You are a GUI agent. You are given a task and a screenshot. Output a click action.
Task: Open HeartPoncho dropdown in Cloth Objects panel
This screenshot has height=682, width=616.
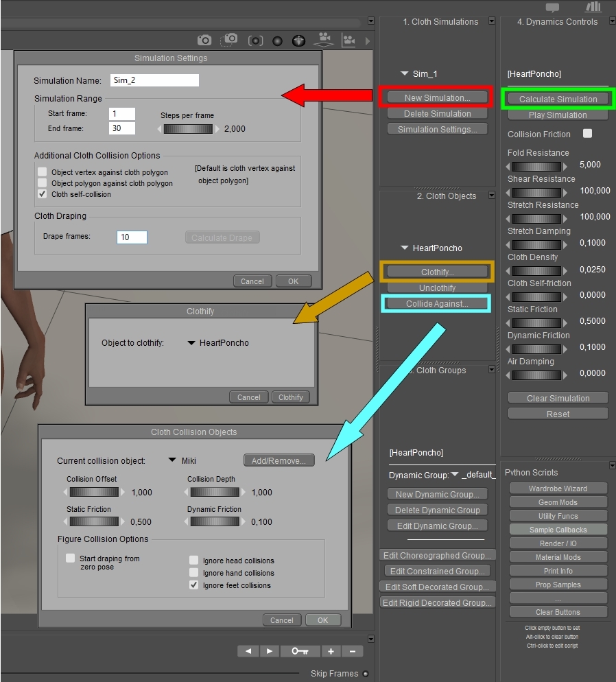coord(431,248)
